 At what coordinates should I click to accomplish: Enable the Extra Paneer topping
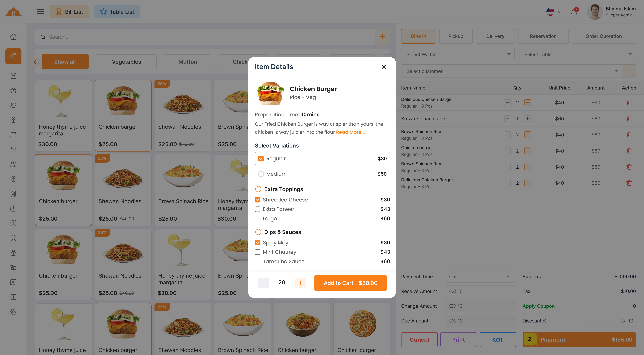[x=257, y=209]
